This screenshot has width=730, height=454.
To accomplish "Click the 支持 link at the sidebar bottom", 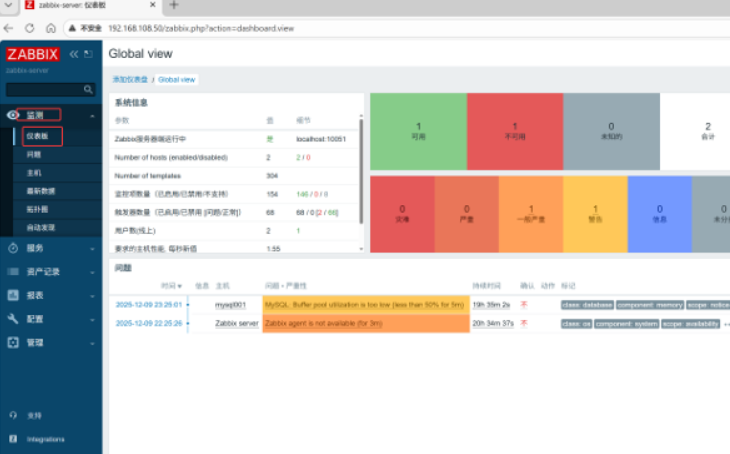I will click(x=34, y=415).
